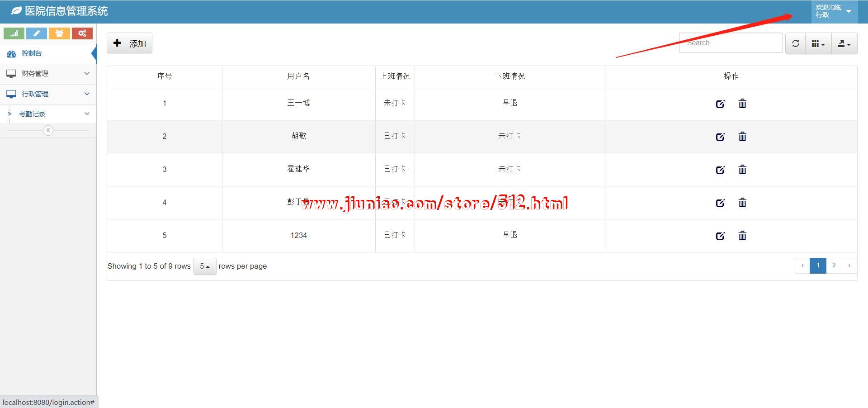Open the rows per page dropdown
Image resolution: width=868 pixels, height=408 pixels.
tap(205, 266)
